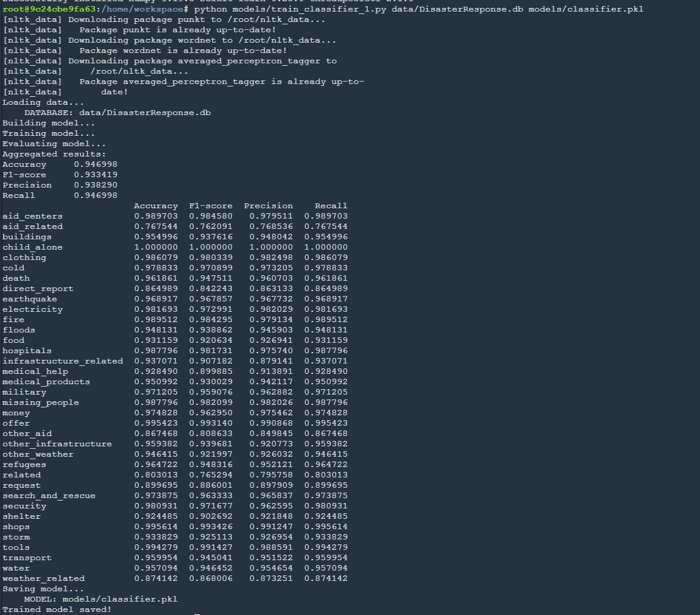Click aggregated F1-score value 0.933419
The image size is (700, 615).
pos(96,175)
